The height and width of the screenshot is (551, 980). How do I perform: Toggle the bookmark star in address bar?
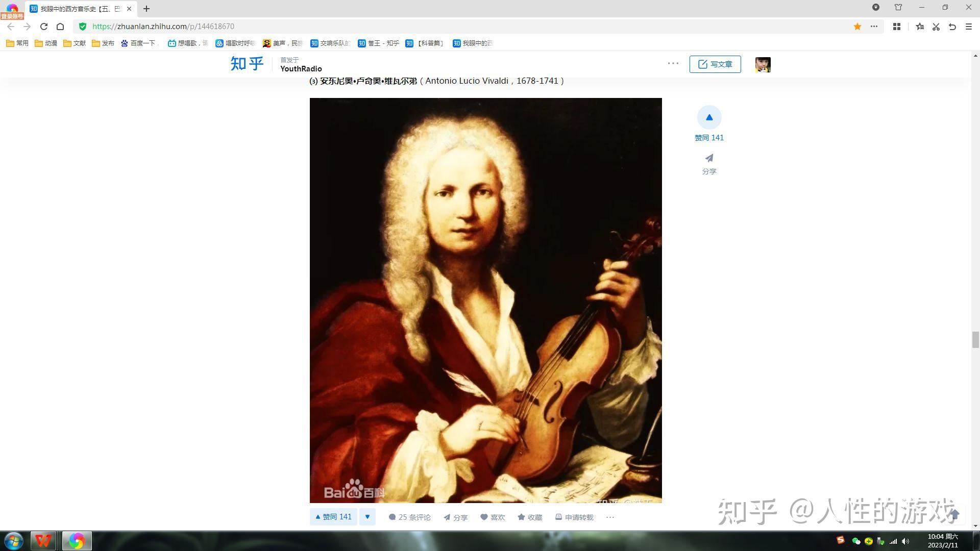pos(857,27)
